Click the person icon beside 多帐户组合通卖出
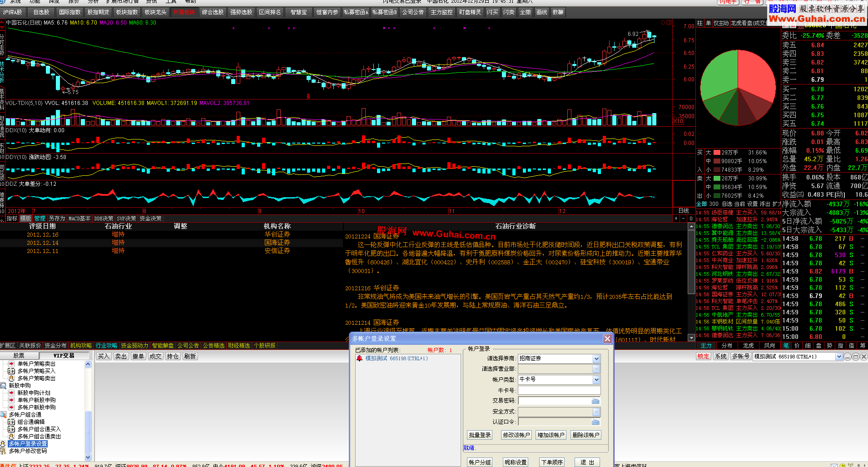 pyautogui.click(x=11, y=437)
